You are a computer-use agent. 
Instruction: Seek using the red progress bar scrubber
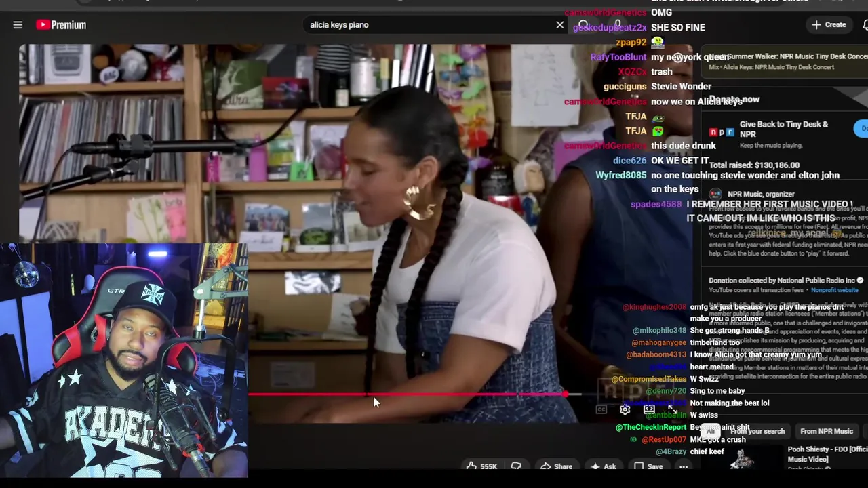pyautogui.click(x=564, y=394)
